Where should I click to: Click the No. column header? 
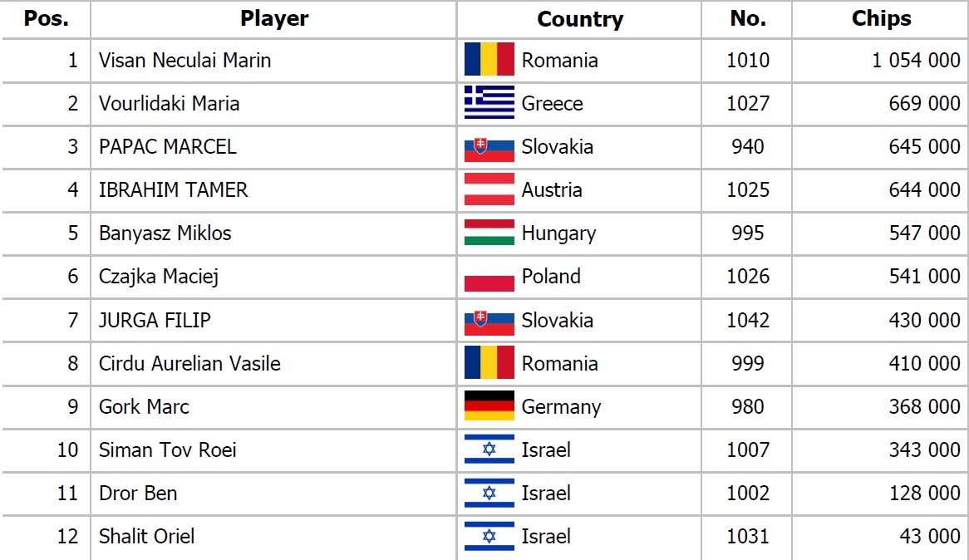747,18
